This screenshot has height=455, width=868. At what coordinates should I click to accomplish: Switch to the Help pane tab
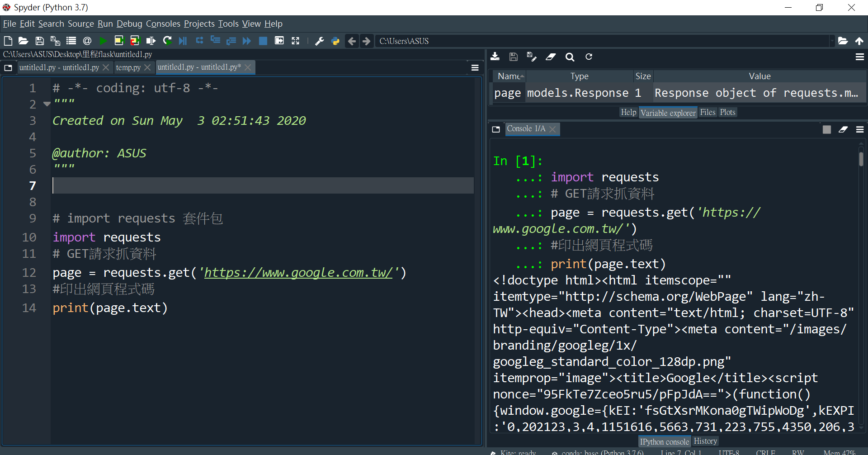click(x=628, y=112)
